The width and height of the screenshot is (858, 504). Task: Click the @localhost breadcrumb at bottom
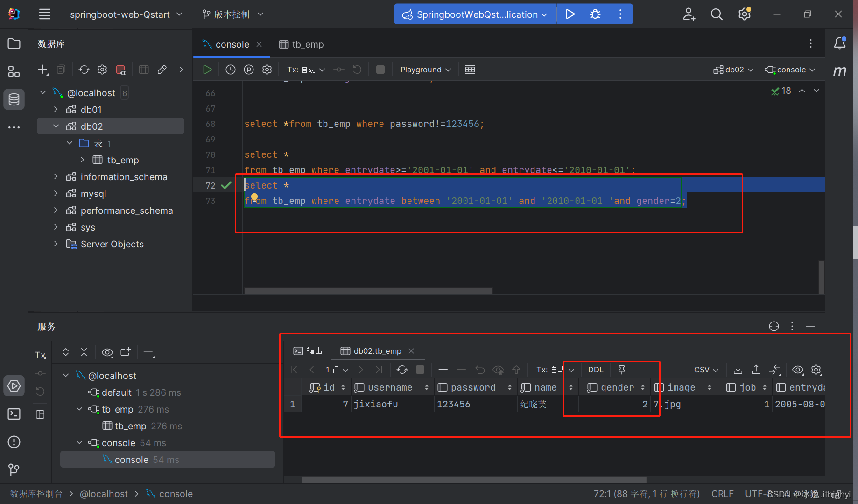[x=104, y=493]
